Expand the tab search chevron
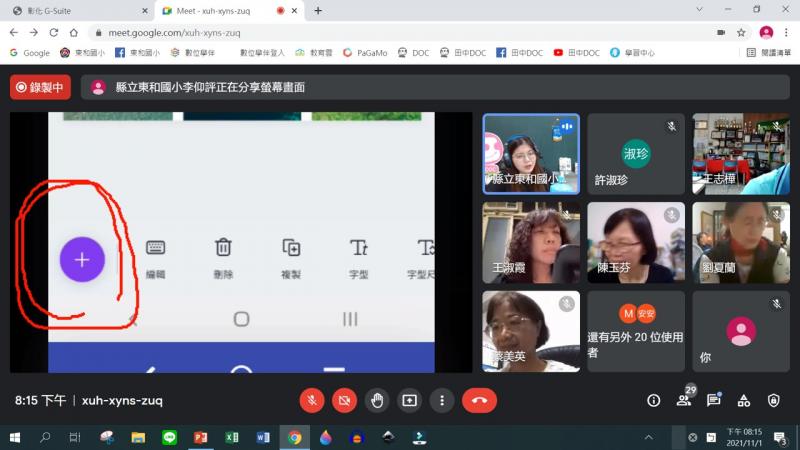Viewport: 800px width, 450px height. pyautogui.click(x=699, y=9)
